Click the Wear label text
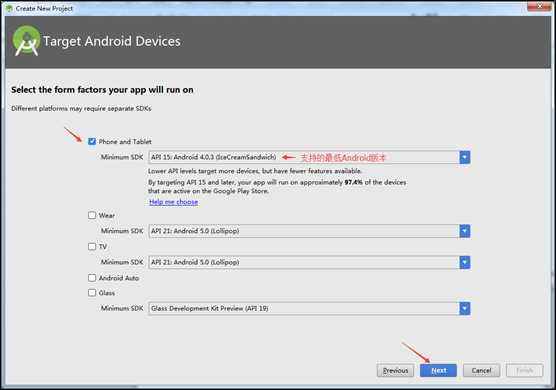 (107, 216)
